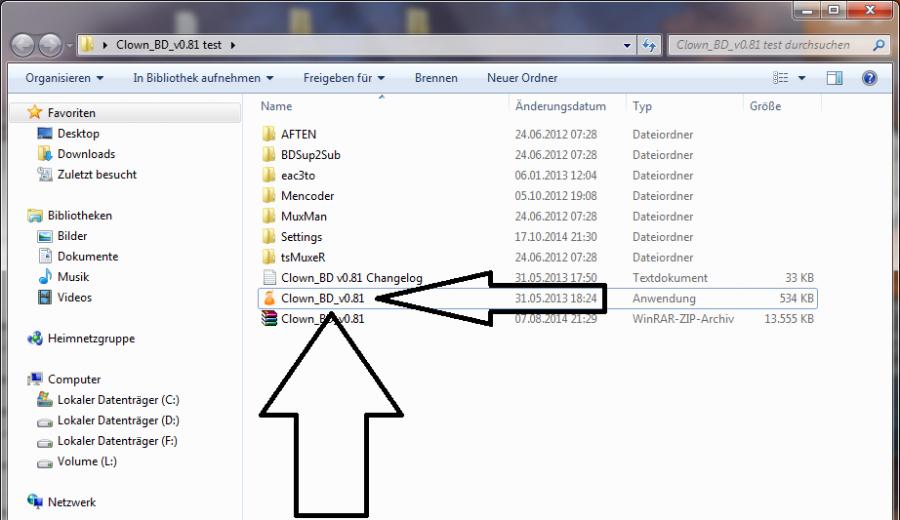The image size is (900, 520).
Task: Select Netzwerk in navigation pane
Action: click(72, 502)
